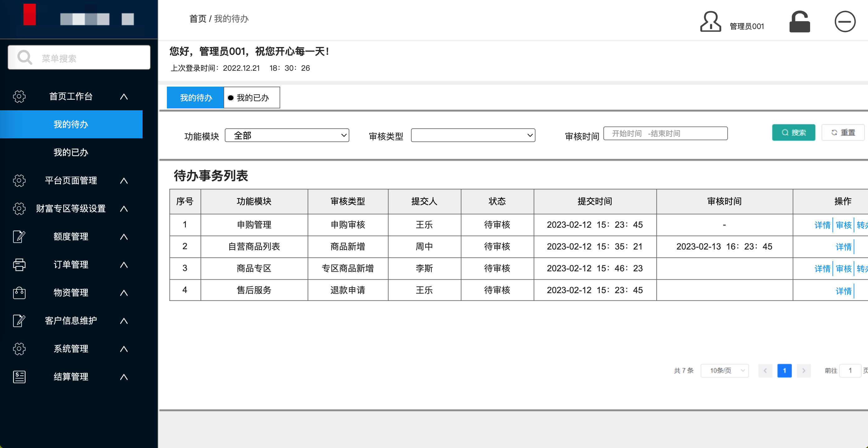Expand the 财富专区等级设置 chevron
The width and height of the screenshot is (868, 448).
tap(124, 209)
